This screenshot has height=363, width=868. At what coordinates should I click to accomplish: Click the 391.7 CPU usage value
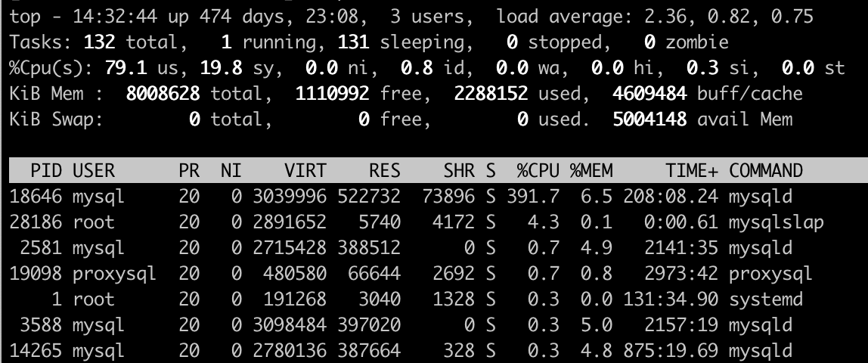(534, 197)
